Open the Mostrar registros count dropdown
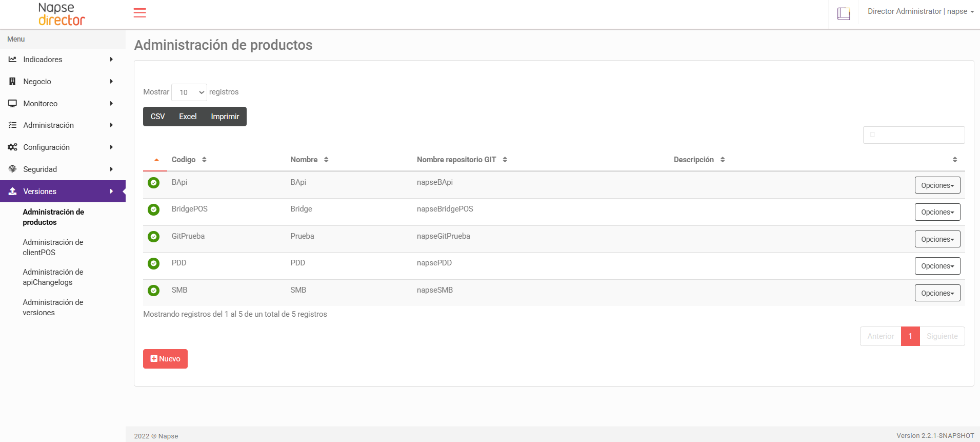The image size is (980, 442). [x=189, y=92]
